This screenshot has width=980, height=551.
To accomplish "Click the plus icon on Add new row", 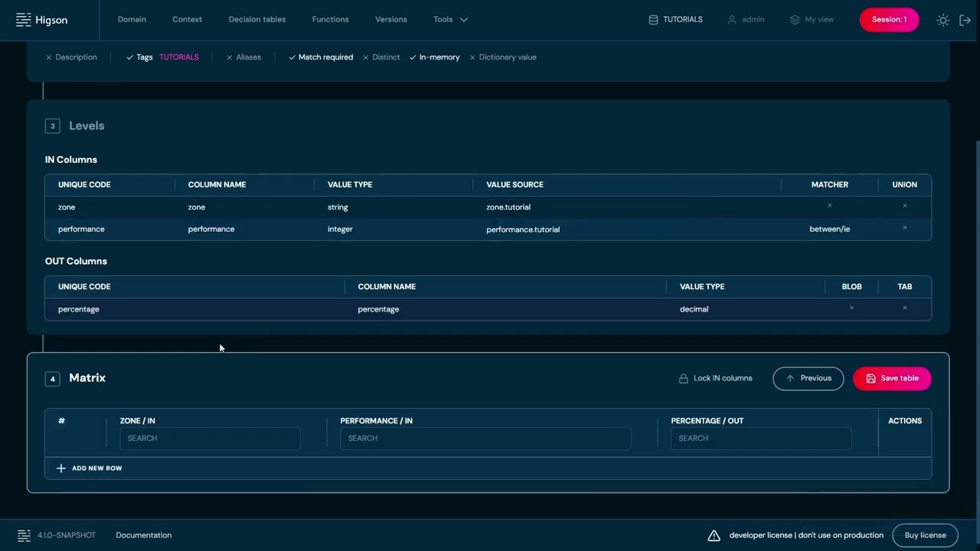I will click(x=61, y=468).
